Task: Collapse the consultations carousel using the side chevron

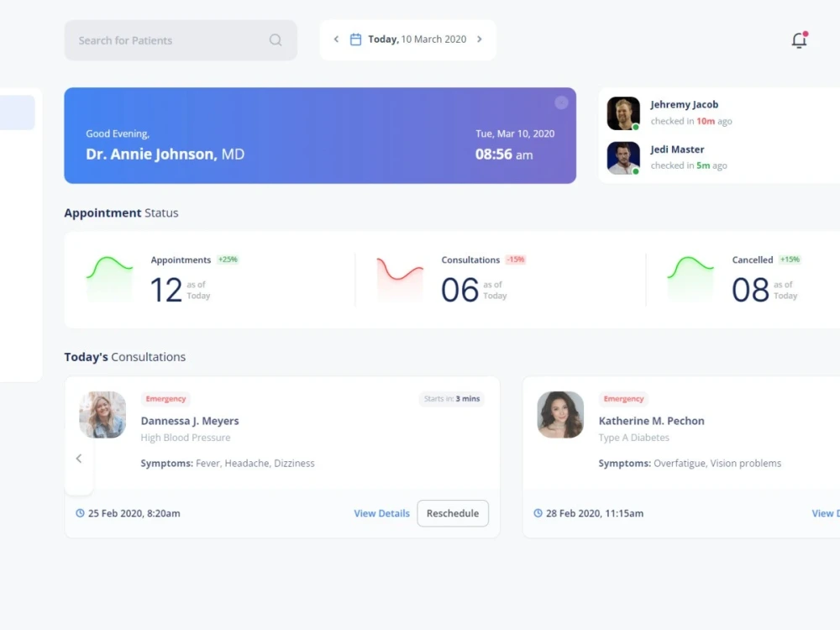Action: pyautogui.click(x=79, y=459)
